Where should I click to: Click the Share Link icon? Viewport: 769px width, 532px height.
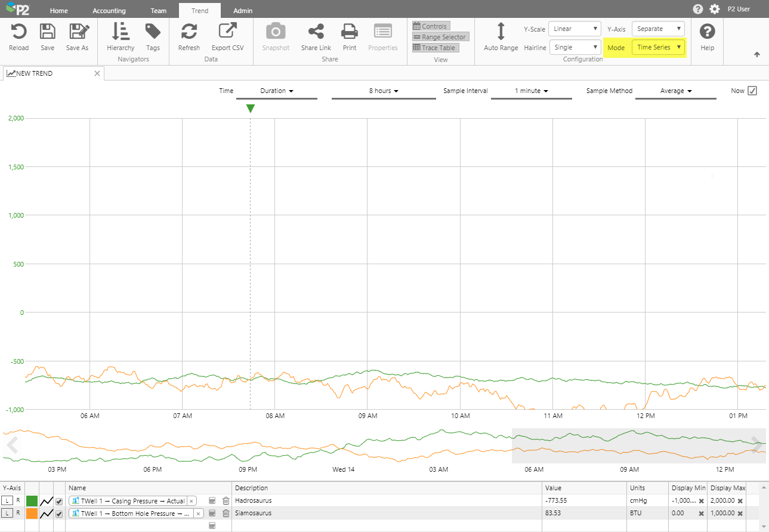click(x=316, y=32)
